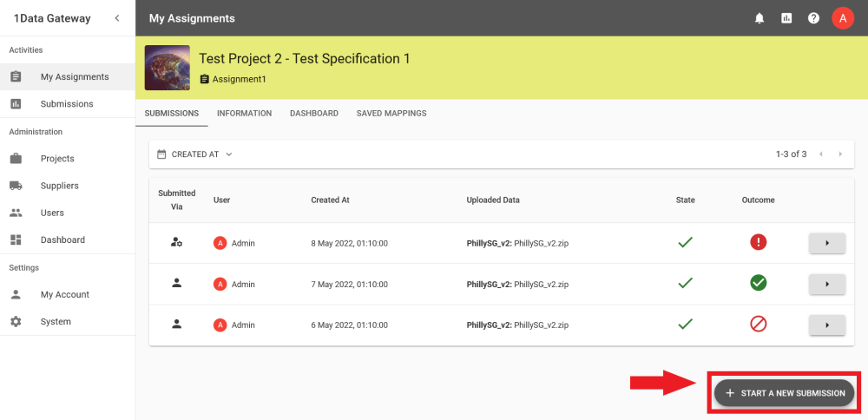The image size is (868, 420).
Task: Click the My Assignments clipboard icon
Action: (x=16, y=77)
